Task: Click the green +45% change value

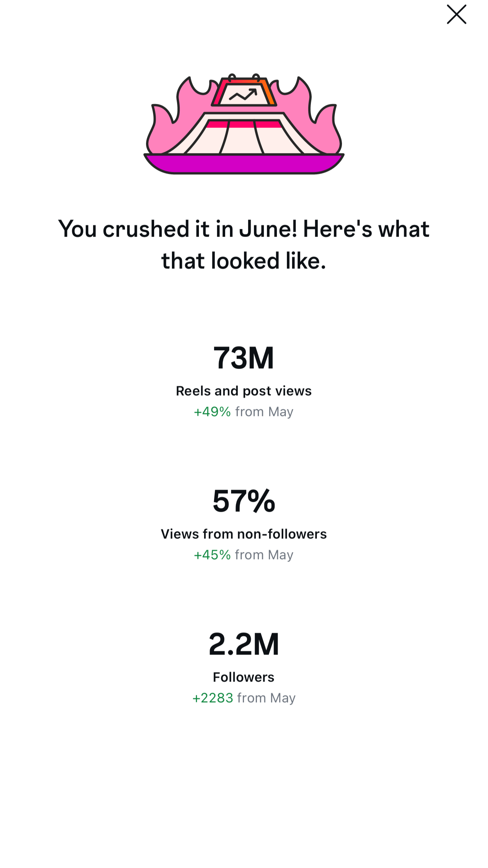Action: [x=212, y=555]
